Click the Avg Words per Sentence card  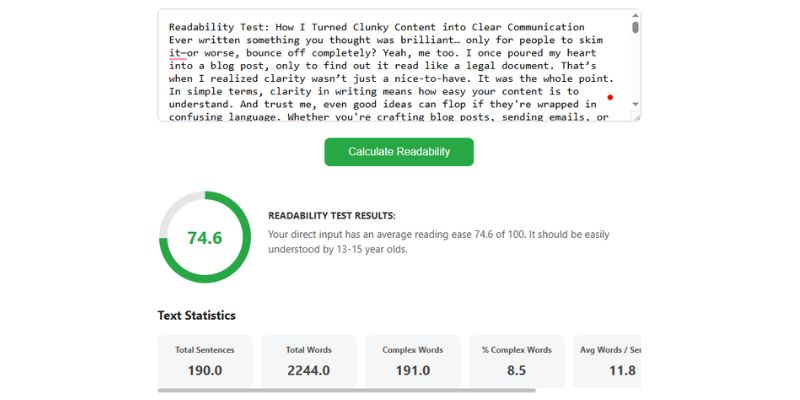(607, 362)
